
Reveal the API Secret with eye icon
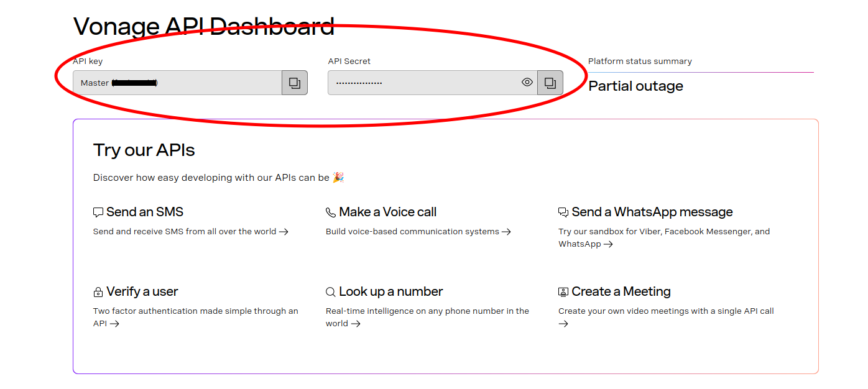527,82
